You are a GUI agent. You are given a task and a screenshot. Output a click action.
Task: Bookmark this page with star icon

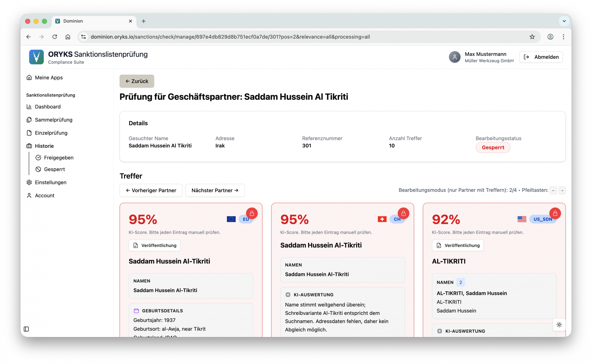coord(532,37)
